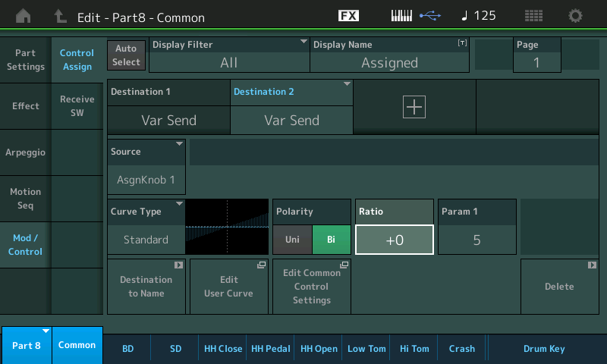Image resolution: width=607 pixels, height=364 pixels.
Task: Go to the Home screen icon
Action: [24, 16]
